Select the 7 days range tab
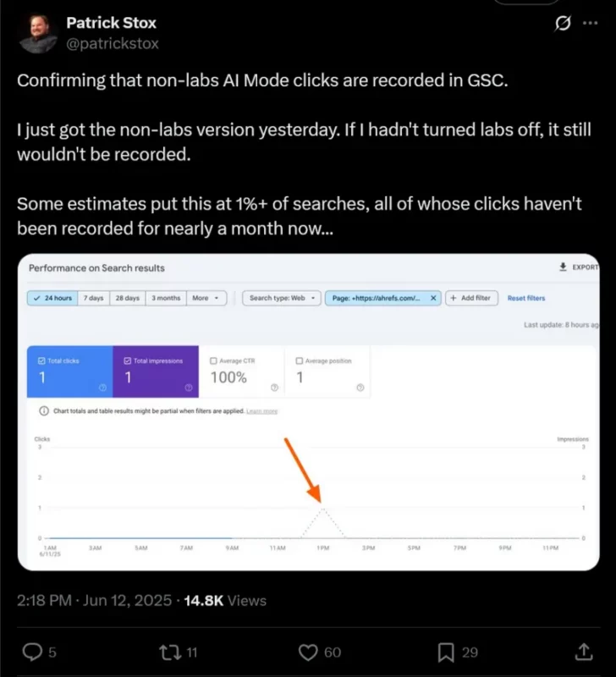Viewport: 616px width, 677px height. (94, 298)
